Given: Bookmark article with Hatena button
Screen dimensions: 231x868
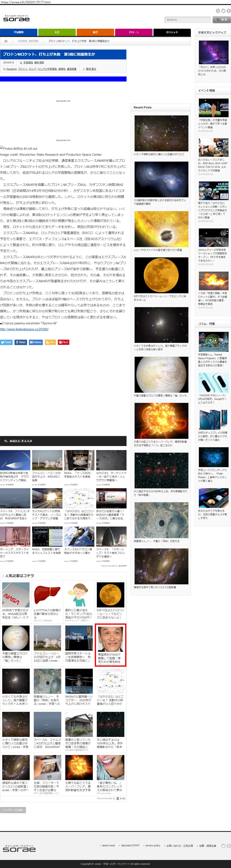Looking at the screenshot, I should pos(36,342).
